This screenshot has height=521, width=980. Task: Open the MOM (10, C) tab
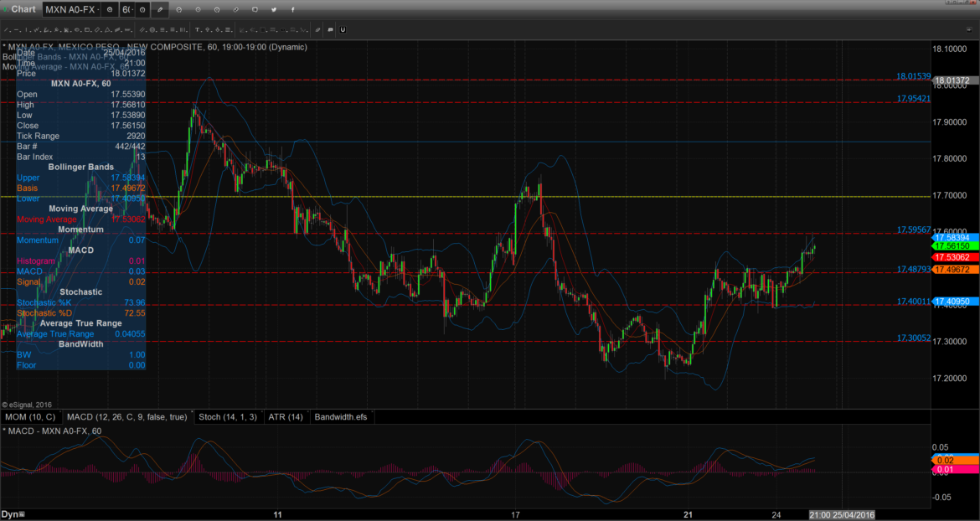point(31,416)
